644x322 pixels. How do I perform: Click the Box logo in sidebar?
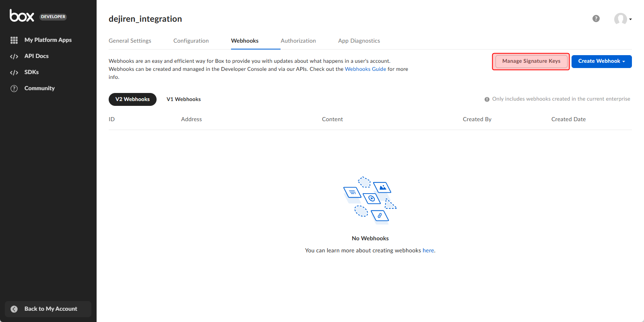click(x=22, y=16)
